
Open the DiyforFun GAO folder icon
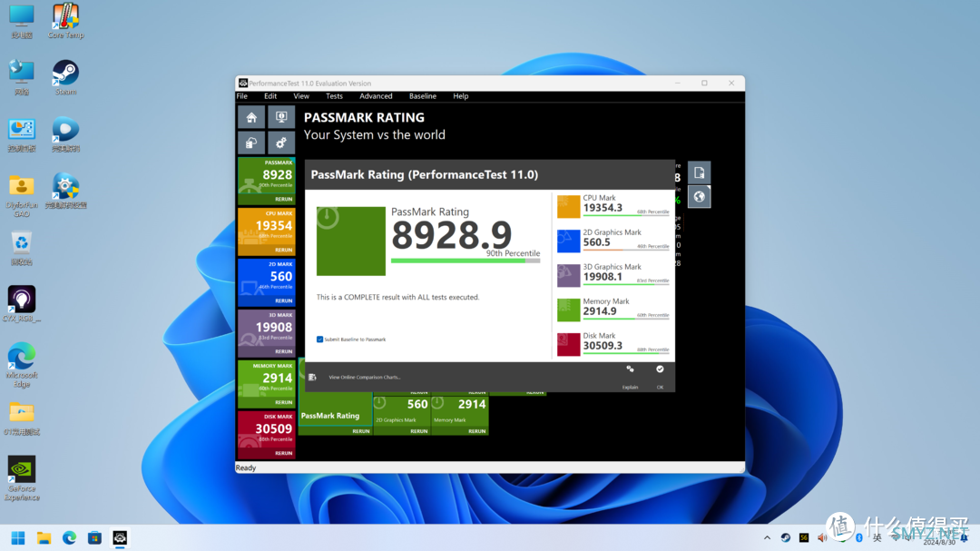pyautogui.click(x=22, y=195)
